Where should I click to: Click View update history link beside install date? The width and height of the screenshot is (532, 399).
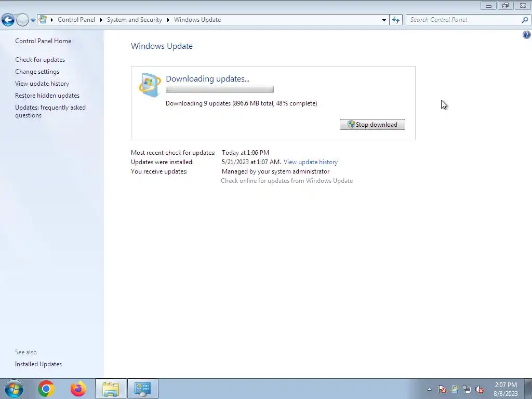(x=311, y=162)
